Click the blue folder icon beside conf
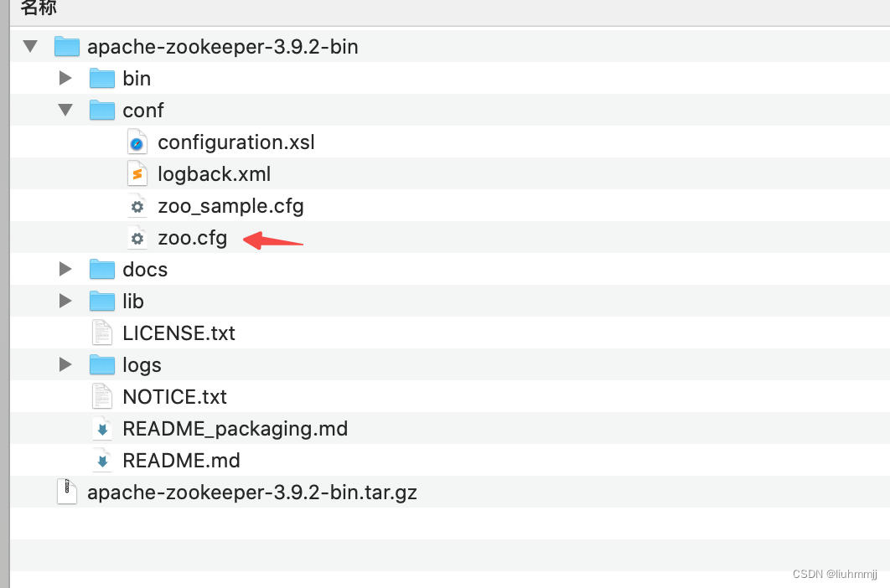Screen dimensions: 890x588 point(101,110)
